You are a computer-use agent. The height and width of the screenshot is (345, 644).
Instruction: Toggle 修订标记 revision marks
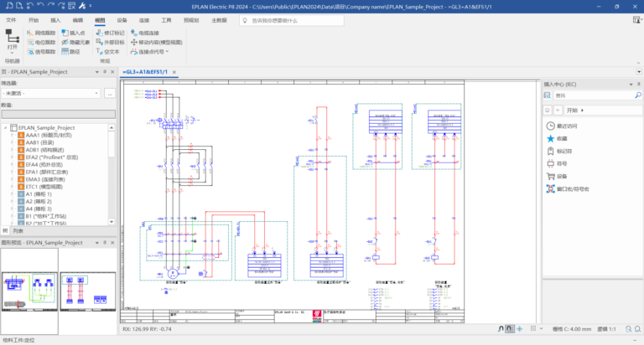coord(110,33)
